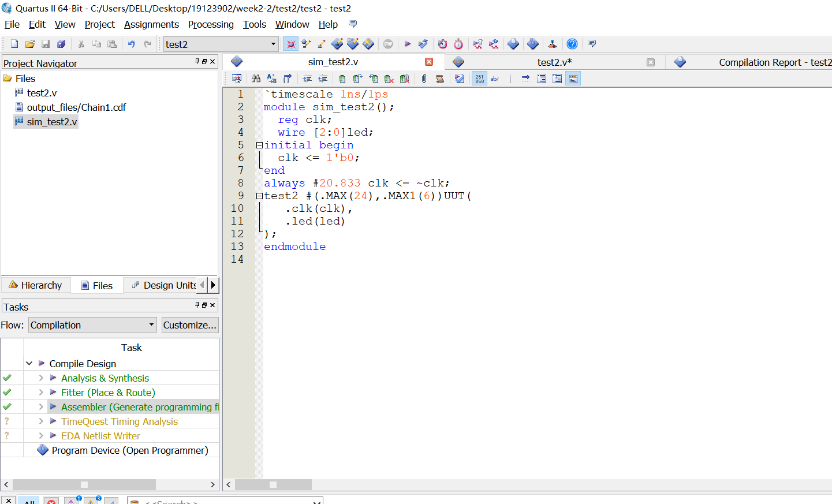The width and height of the screenshot is (832, 504).
Task: Expand the Fitter (Place & Route) task
Action: 41,393
